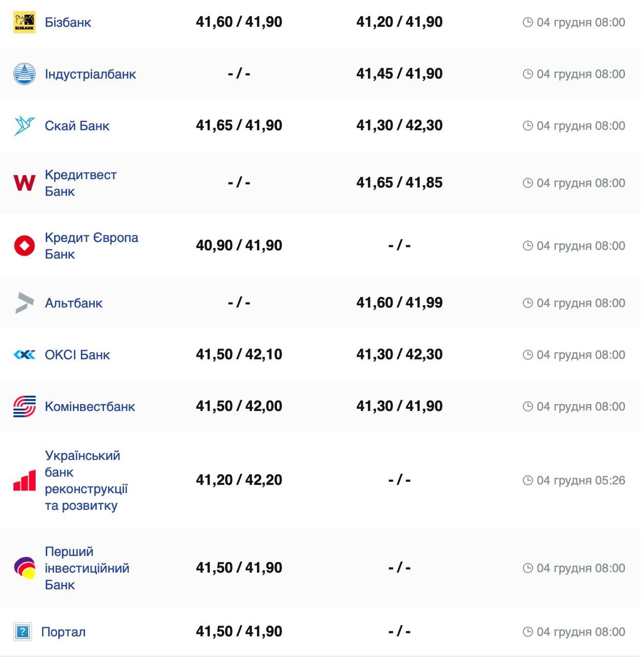Open the Бізбанк bank link
Screen dimensions: 644x659
click(x=67, y=22)
